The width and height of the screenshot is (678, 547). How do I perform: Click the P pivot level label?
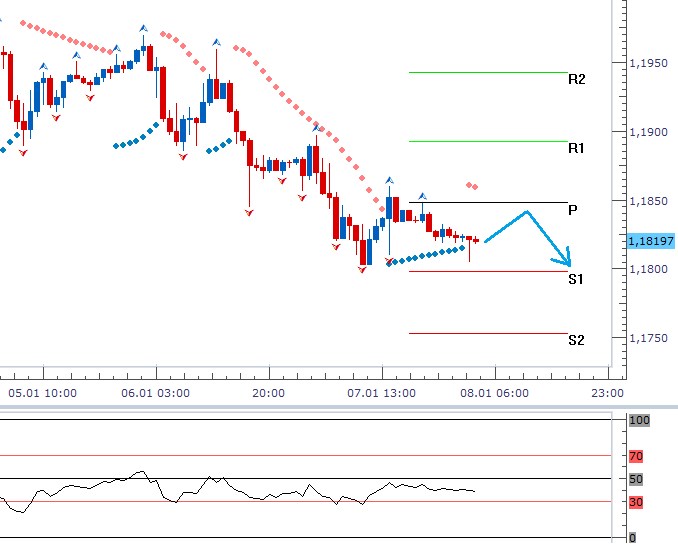click(572, 210)
